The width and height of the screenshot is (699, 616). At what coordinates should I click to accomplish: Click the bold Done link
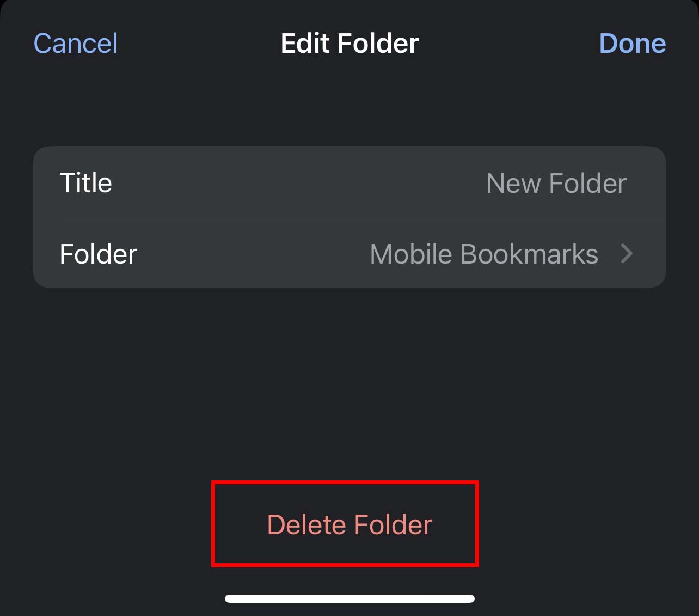pos(632,44)
